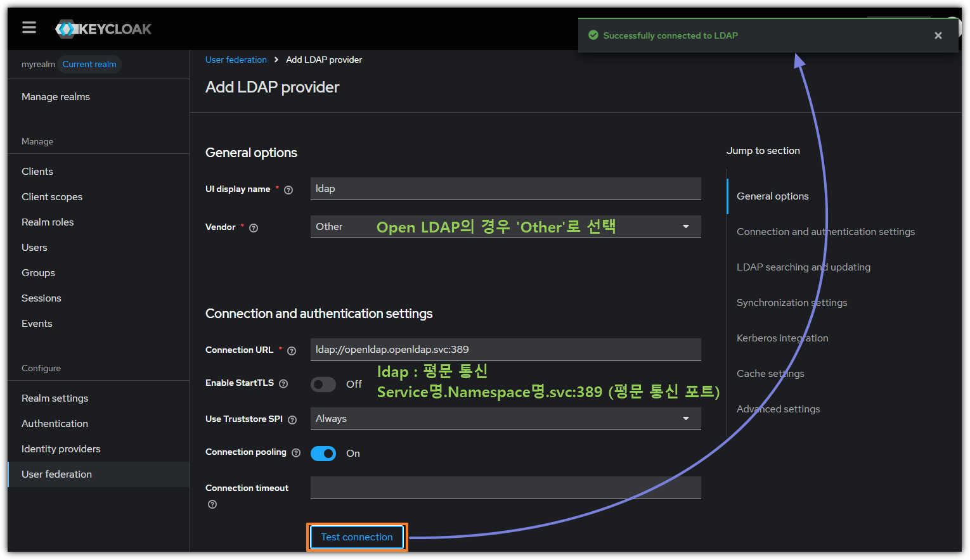The width and height of the screenshot is (970, 560).
Task: Jump to Advanced settings section
Action: click(x=778, y=409)
